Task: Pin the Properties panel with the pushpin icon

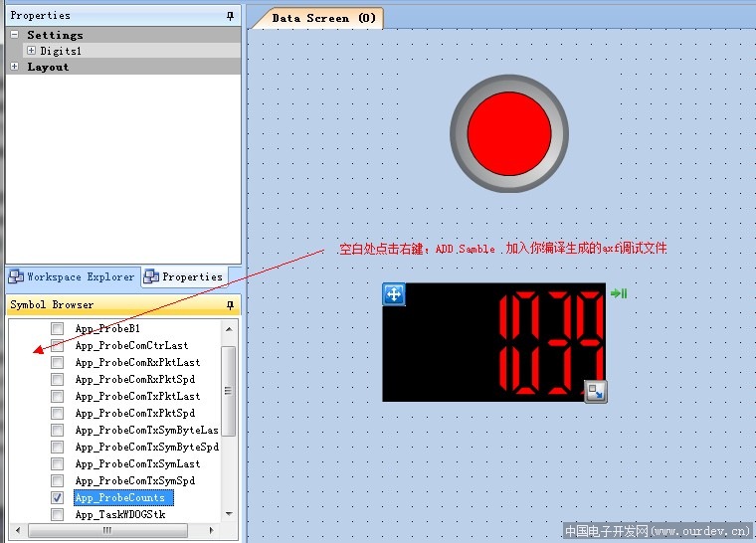Action: [230, 16]
